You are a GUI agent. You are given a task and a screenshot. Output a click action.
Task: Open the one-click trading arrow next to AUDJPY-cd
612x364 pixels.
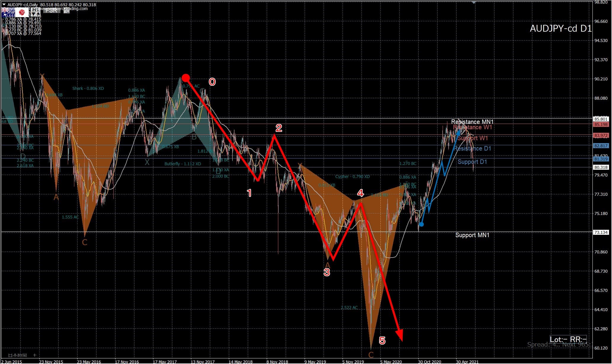coord(4,4)
